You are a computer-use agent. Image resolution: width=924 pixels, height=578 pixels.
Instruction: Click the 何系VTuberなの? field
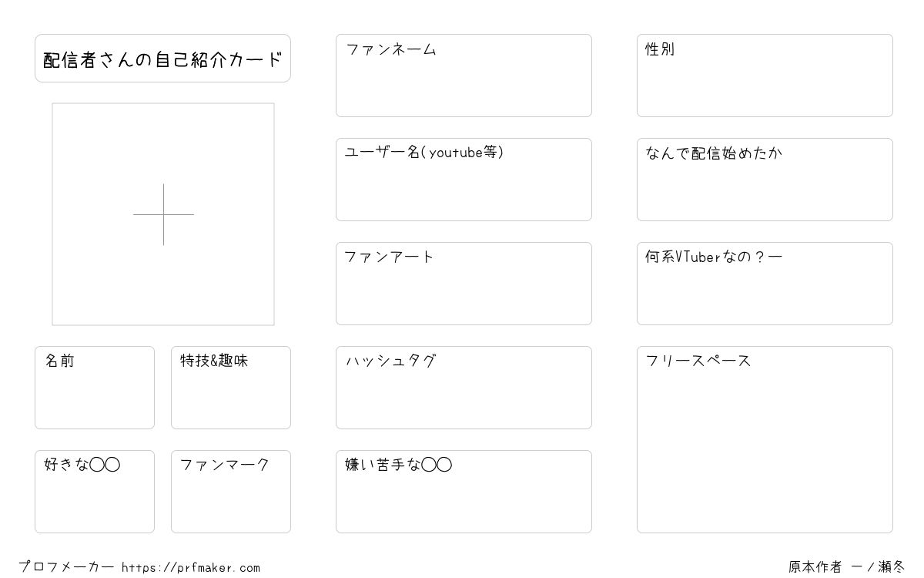765,284
